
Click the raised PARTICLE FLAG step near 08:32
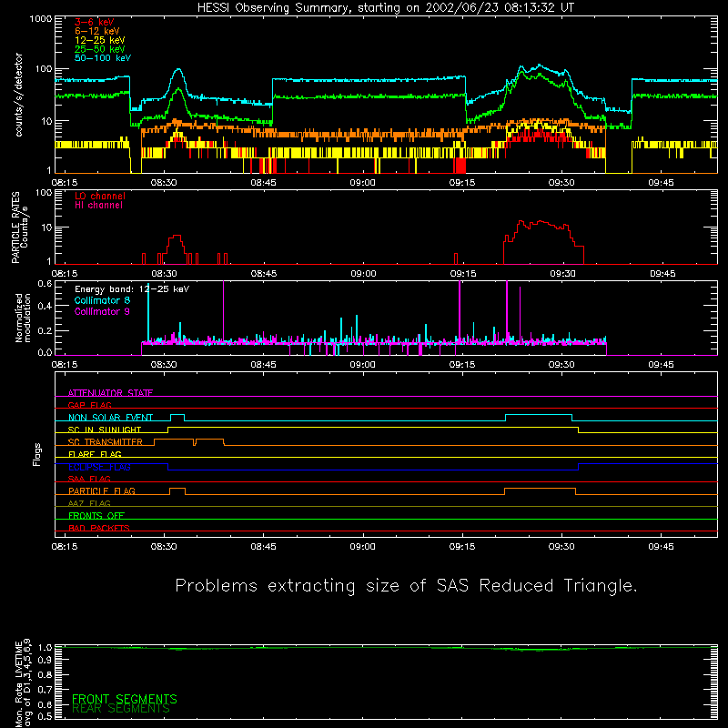(177, 489)
